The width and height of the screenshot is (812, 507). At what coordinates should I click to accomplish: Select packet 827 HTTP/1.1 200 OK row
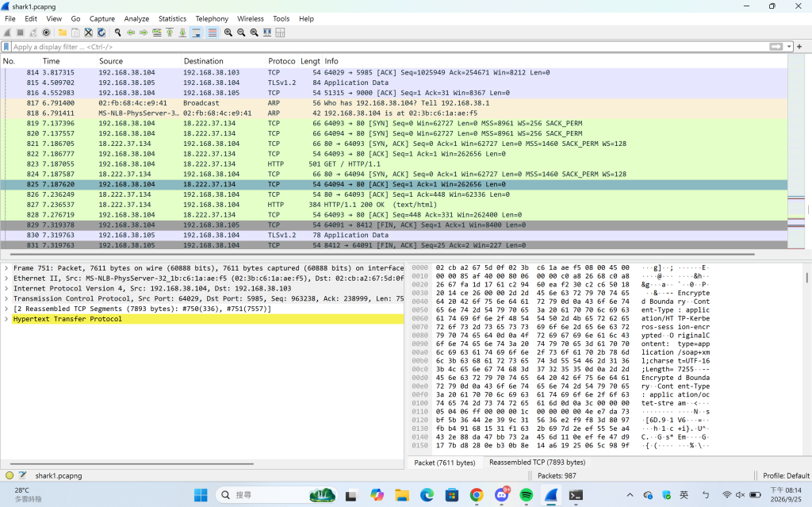pos(394,205)
